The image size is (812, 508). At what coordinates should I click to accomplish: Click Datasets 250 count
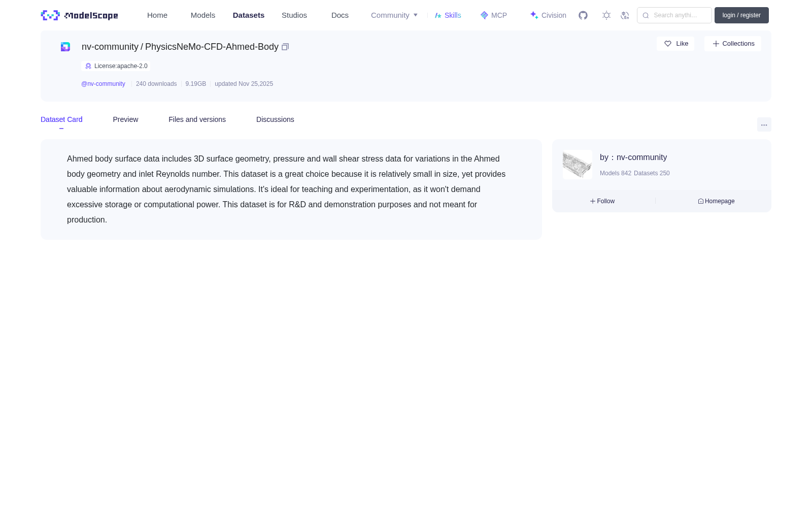[x=652, y=173]
